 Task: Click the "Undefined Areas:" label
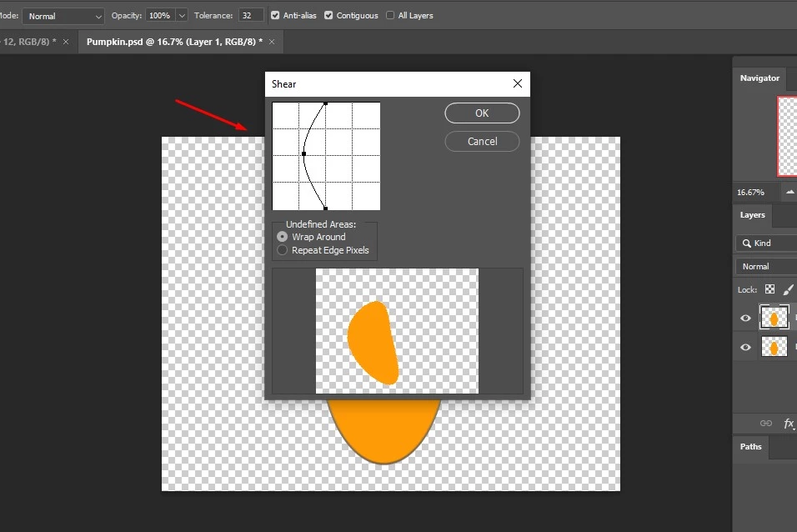321,223
